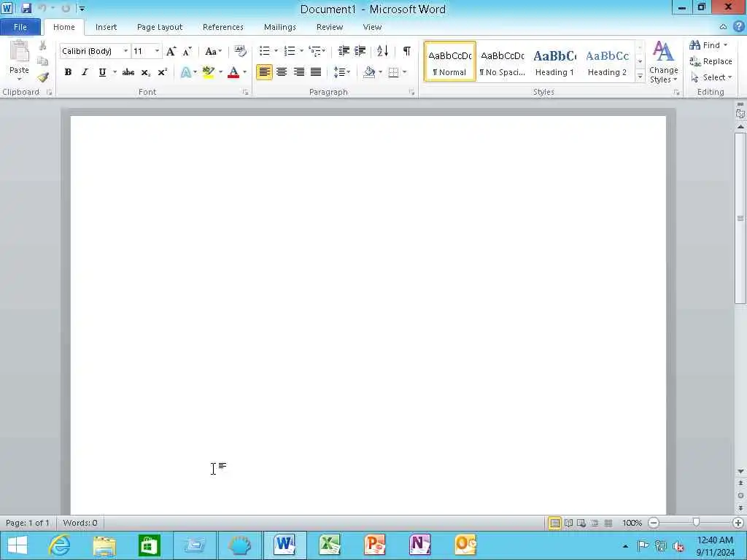Save document using the floppy disk icon
Viewport: 747px width, 560px height.
26,9
